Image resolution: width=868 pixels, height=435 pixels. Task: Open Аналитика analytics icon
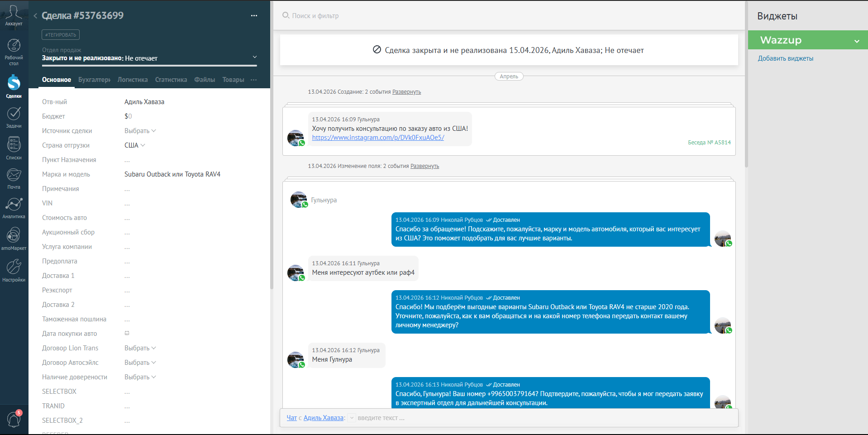pos(14,208)
